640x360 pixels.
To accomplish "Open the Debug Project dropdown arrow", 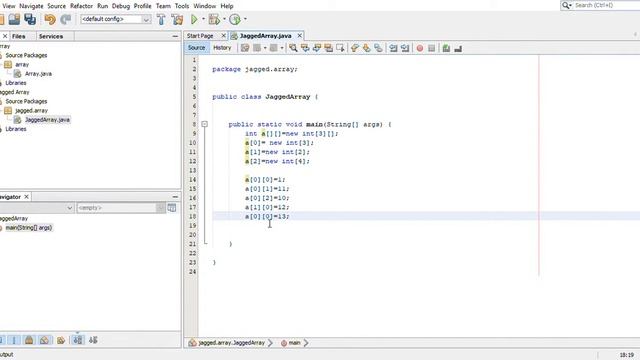I will click(224, 19).
